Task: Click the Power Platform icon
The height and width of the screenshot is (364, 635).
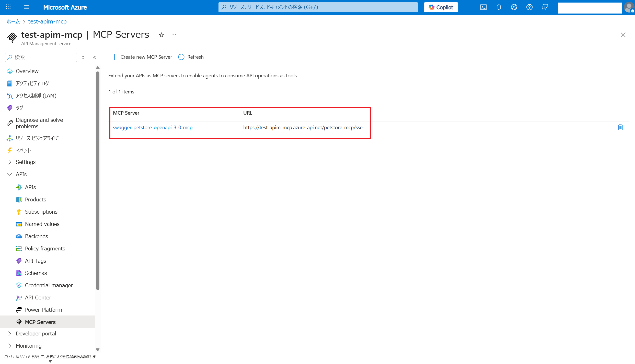Action: 19,310
